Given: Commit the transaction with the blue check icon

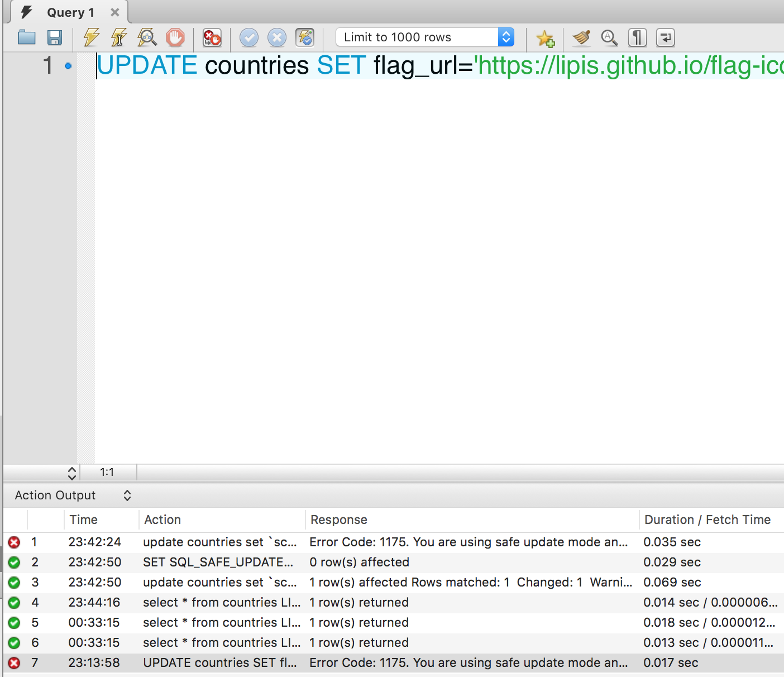Looking at the screenshot, I should pyautogui.click(x=249, y=37).
